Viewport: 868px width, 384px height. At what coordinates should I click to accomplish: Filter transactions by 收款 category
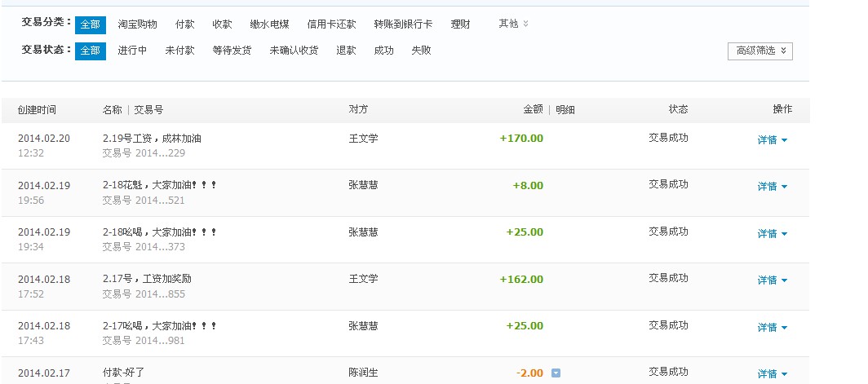coord(222,24)
